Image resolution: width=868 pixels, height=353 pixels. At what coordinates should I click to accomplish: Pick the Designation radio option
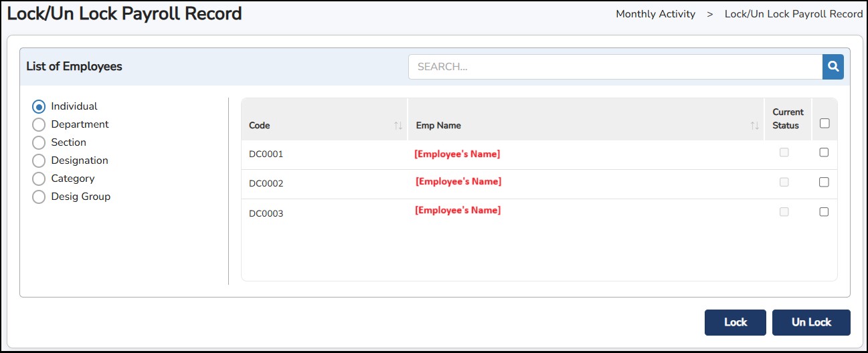(39, 161)
